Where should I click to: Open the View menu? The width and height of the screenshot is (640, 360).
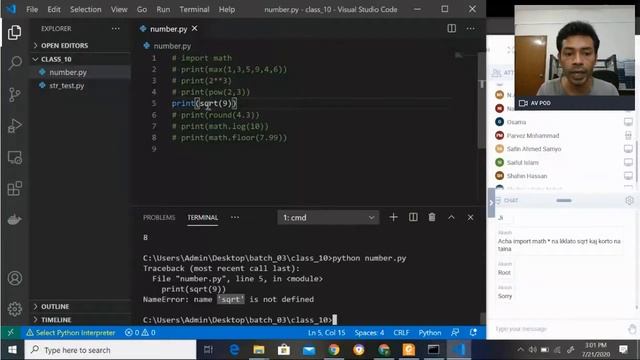point(119,9)
